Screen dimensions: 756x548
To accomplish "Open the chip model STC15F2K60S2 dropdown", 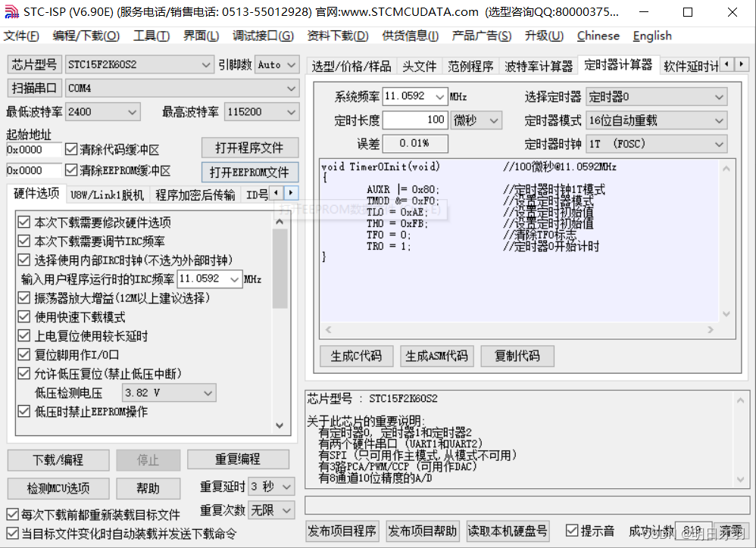I will tap(139, 64).
